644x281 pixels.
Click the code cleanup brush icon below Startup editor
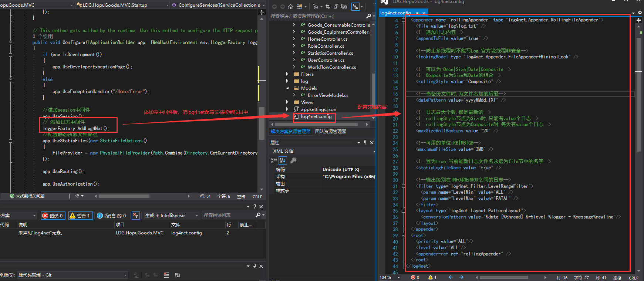[x=77, y=196]
